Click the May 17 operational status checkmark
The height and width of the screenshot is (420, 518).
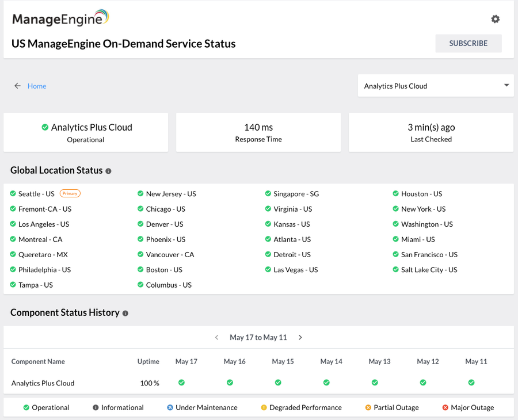(x=181, y=382)
